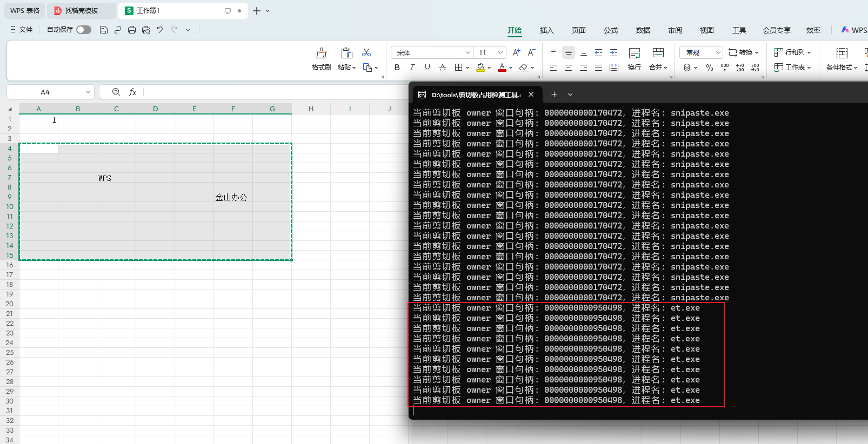Open print preview from the quick toolbar
Viewport: 868px width, 444px height.
coord(146,30)
